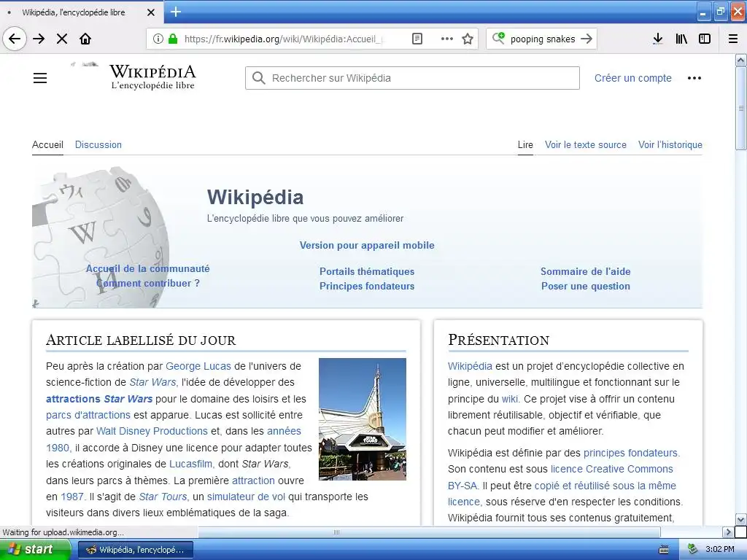View the green padlock connection details
Image resolution: width=747 pixels, height=560 pixels.
pyautogui.click(x=173, y=39)
